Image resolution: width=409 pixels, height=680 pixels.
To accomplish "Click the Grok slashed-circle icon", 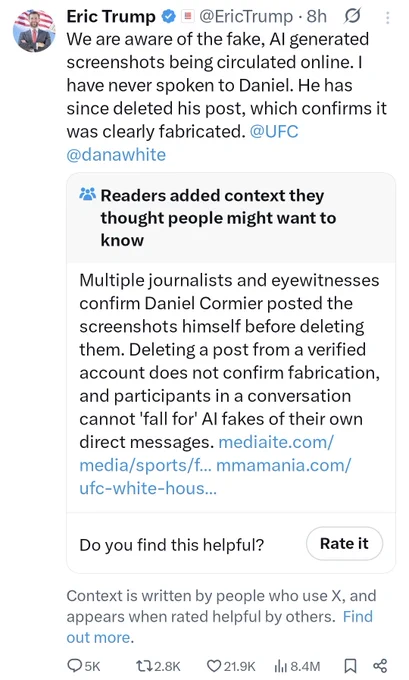I will pos(352,16).
